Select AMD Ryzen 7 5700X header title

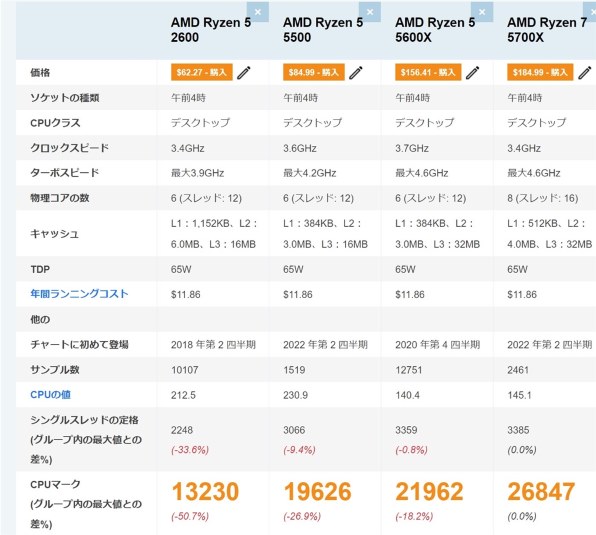(547, 30)
